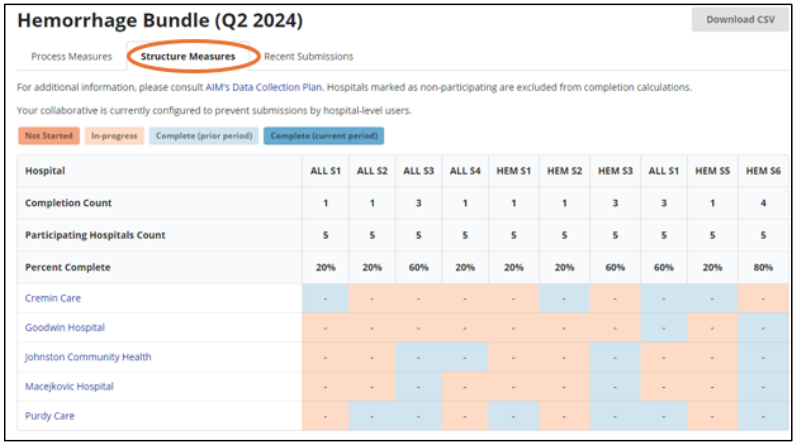Open the Goodwin Hospital link
This screenshot has height=448, width=796.
[65, 328]
